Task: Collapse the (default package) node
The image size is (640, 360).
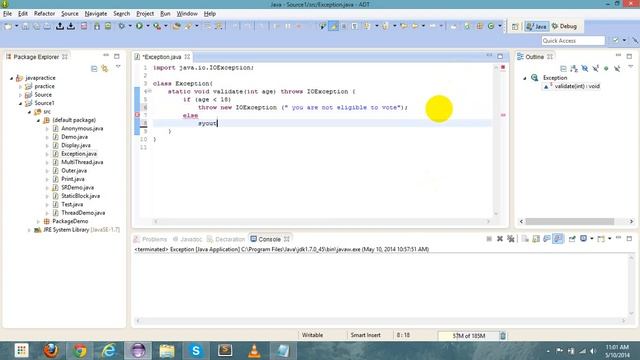Action: click(38, 120)
